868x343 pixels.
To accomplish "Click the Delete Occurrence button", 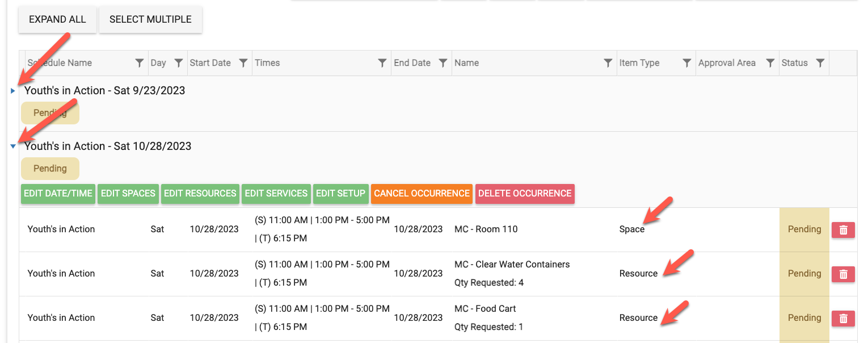I will (x=525, y=194).
